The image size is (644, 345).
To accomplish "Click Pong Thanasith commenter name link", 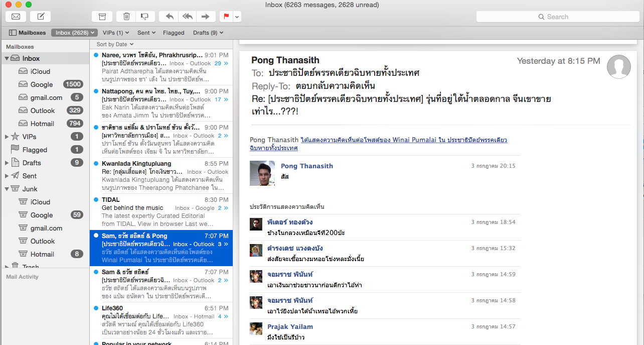I will pos(307,166).
